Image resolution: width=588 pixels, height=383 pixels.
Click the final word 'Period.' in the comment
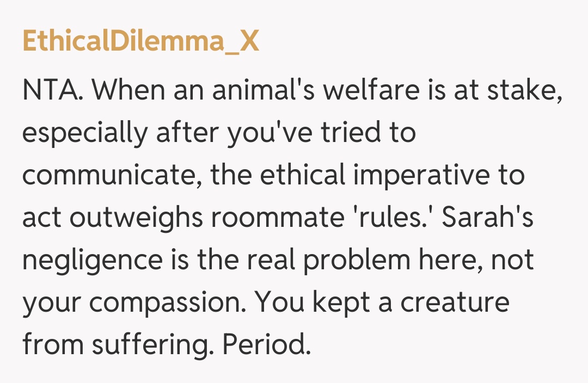tap(266, 345)
